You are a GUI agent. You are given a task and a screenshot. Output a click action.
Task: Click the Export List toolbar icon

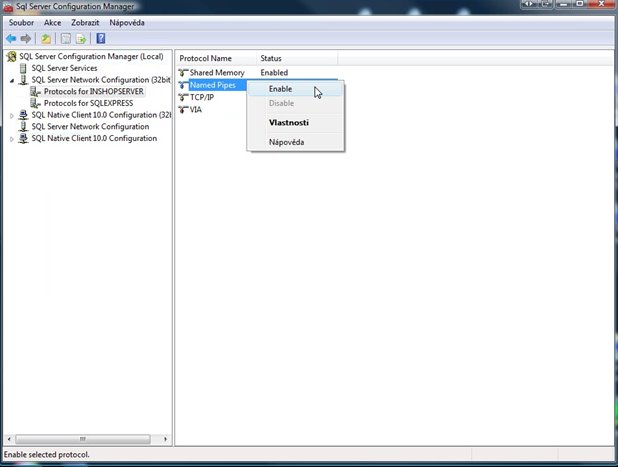(x=81, y=39)
